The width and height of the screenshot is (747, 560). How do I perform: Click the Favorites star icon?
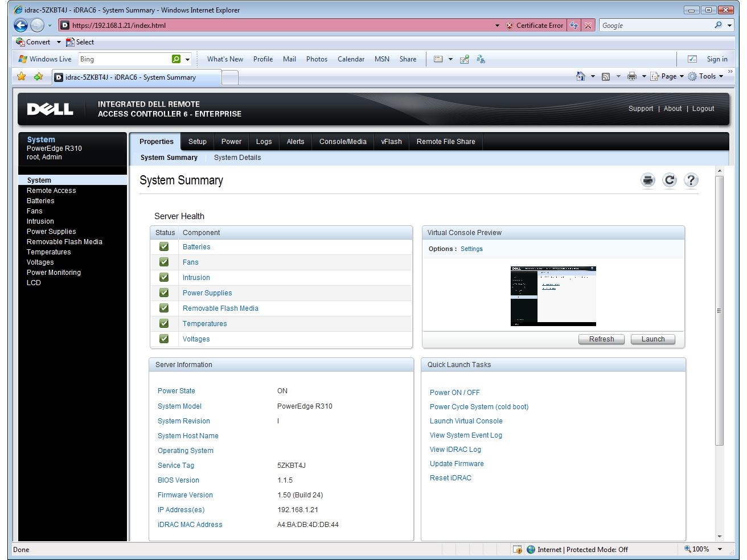[22, 76]
